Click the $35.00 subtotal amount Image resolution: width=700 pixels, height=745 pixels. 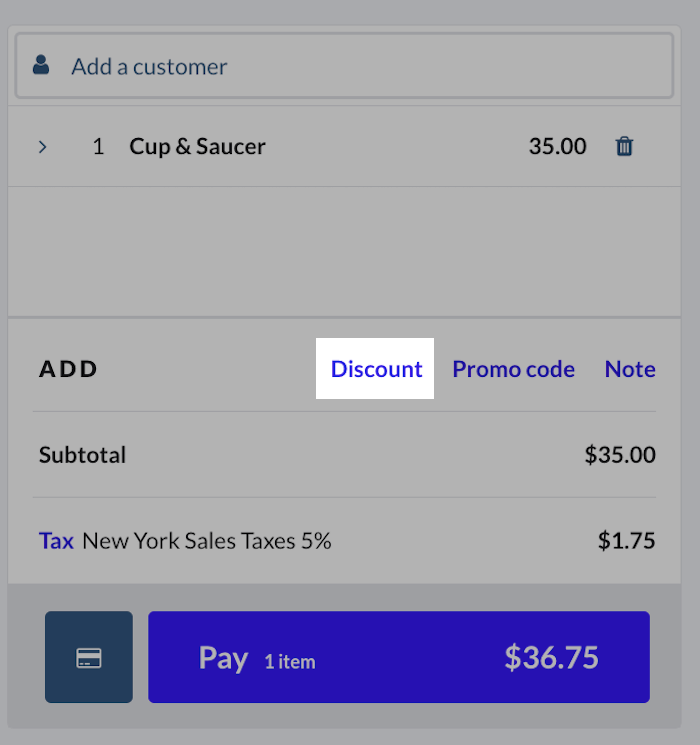tap(620, 455)
